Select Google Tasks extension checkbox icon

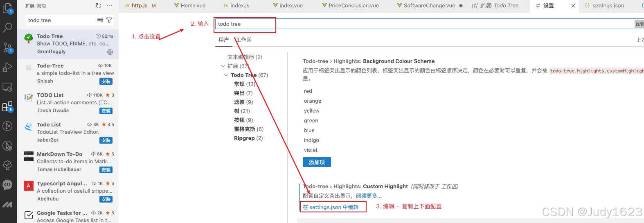click(x=29, y=215)
